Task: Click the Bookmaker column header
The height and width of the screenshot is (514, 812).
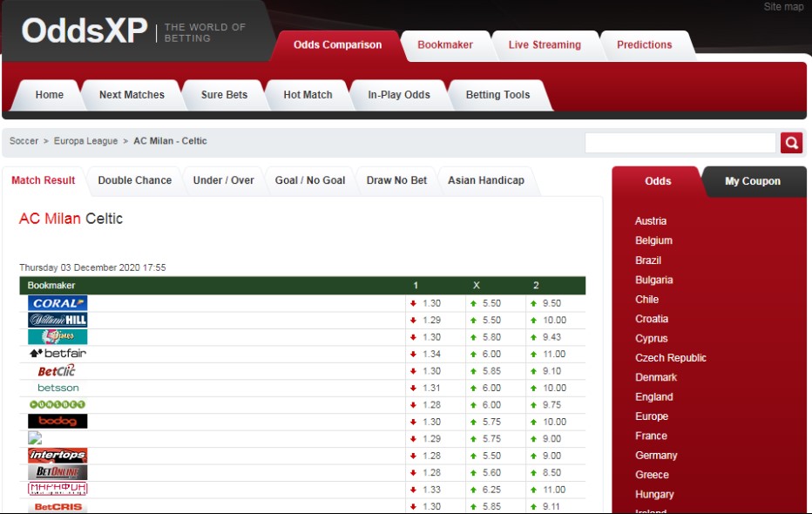Action: tap(51, 285)
